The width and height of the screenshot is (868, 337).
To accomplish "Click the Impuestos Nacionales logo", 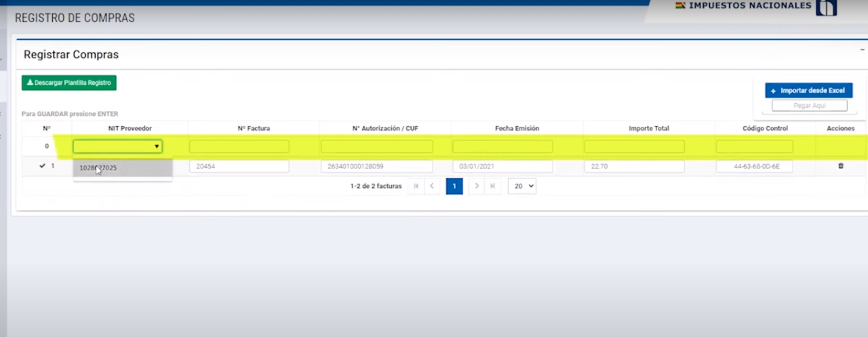I will [825, 7].
